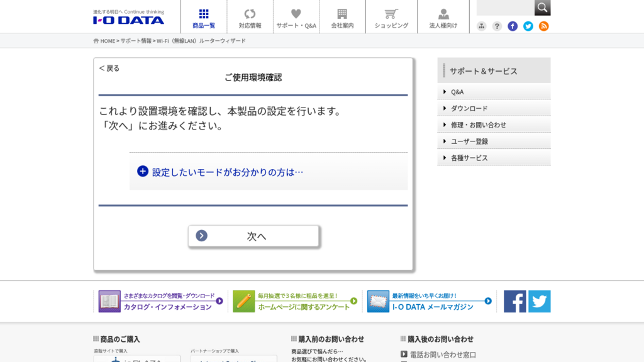Open the Facebook icon in header

513,26
